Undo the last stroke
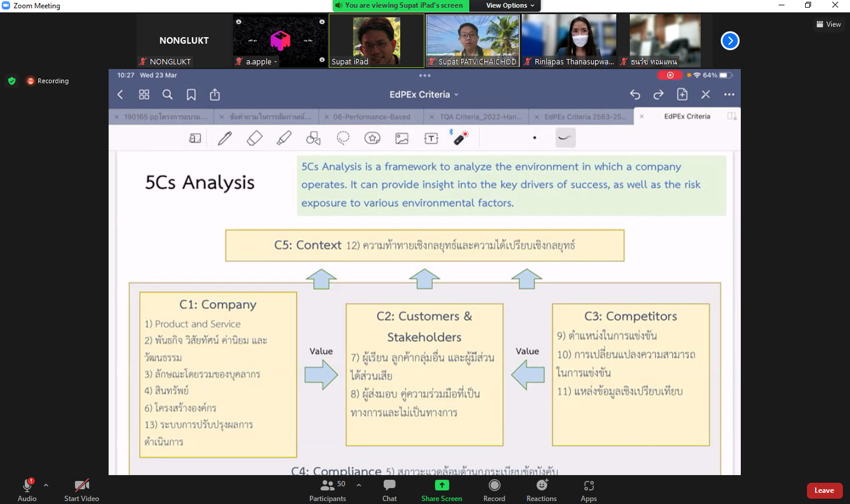The image size is (850, 504). 635,94
